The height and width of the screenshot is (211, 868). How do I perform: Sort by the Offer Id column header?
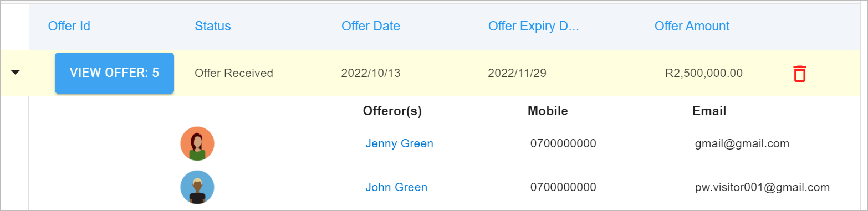[69, 26]
